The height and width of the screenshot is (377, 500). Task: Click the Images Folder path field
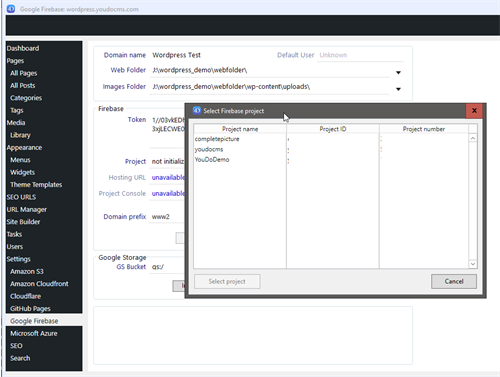[x=270, y=87]
